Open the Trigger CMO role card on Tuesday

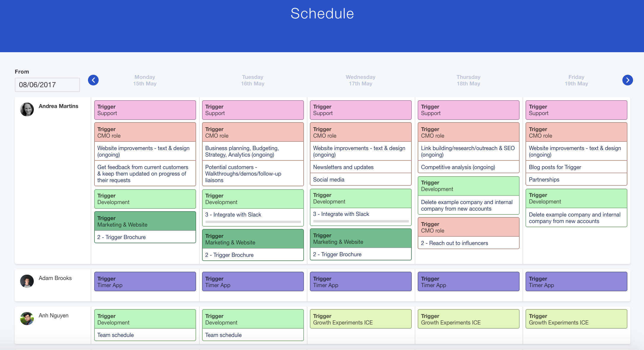click(252, 132)
